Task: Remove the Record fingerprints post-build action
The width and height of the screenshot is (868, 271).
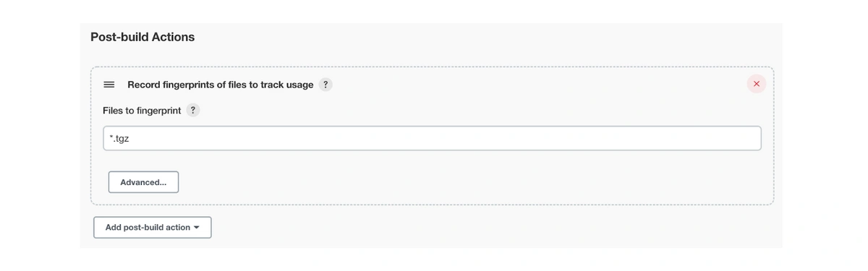Action: point(757,84)
